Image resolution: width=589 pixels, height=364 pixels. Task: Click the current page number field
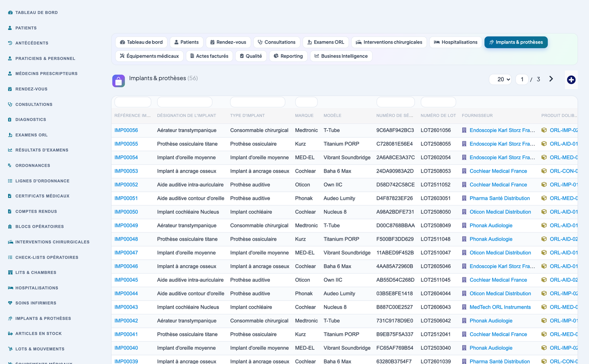pyautogui.click(x=522, y=79)
